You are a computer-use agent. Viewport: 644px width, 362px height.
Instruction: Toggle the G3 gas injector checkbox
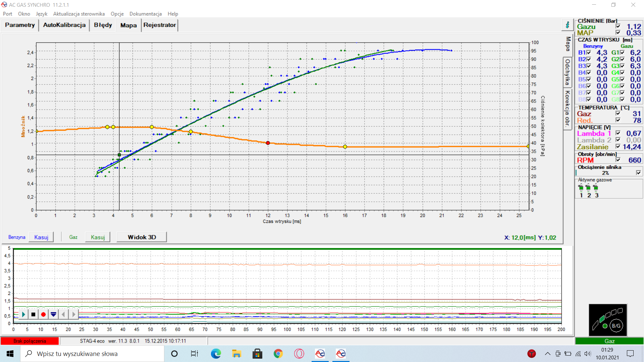coord(622,66)
